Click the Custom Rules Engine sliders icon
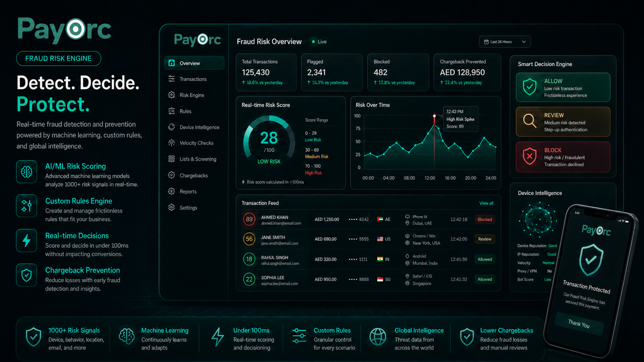This screenshot has width=644, height=362. [x=27, y=206]
